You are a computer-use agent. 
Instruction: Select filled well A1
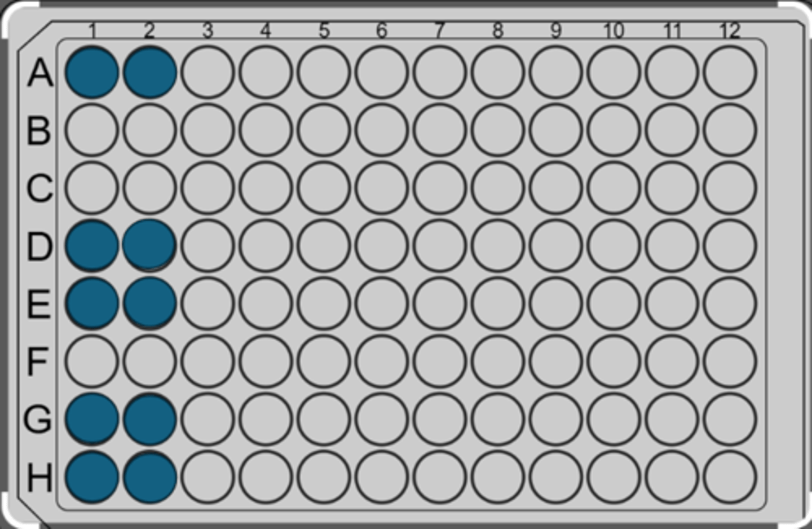pos(91,72)
